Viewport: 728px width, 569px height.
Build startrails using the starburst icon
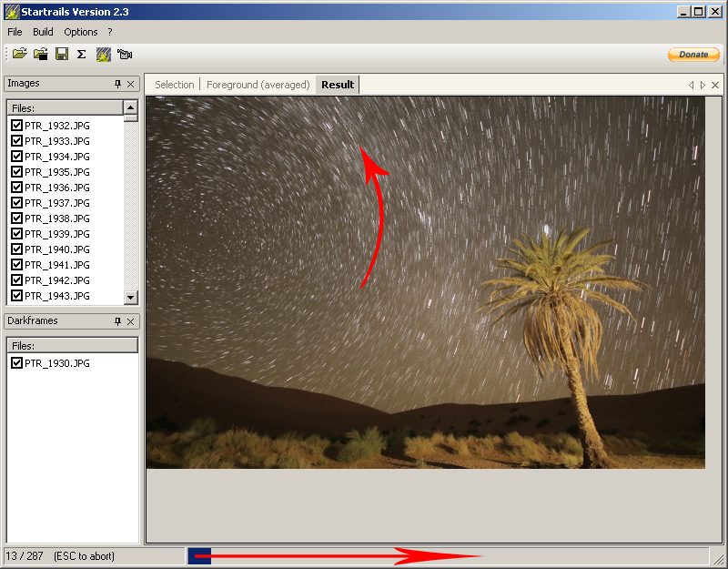104,54
